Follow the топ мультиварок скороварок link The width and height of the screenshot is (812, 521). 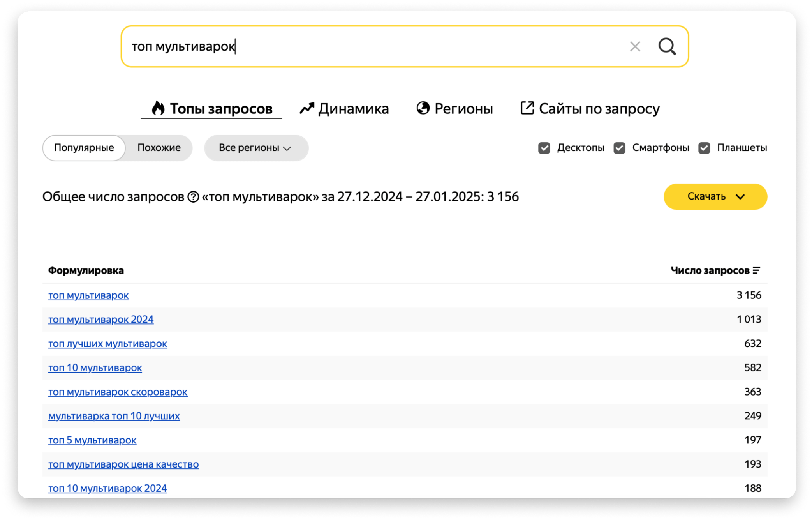click(118, 392)
